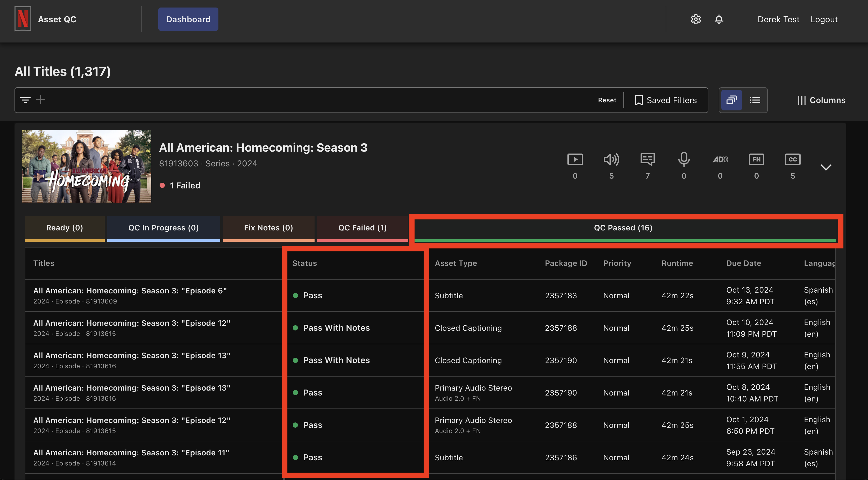The width and height of the screenshot is (868, 480).
Task: Click the Columns bars icon
Action: point(802,100)
